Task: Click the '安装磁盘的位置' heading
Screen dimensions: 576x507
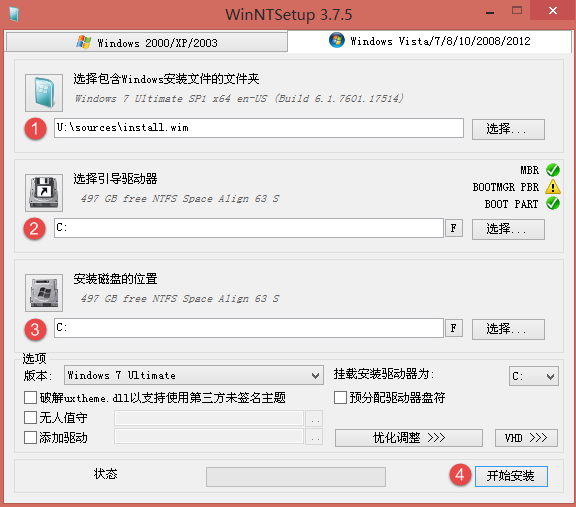Action: point(115,279)
